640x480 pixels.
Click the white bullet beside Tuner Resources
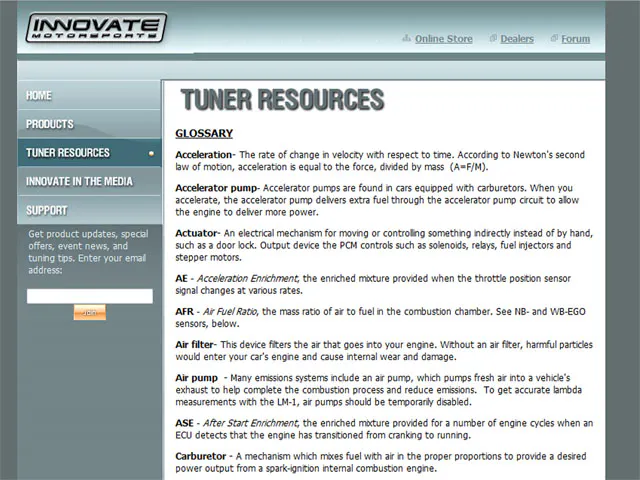coord(151,153)
